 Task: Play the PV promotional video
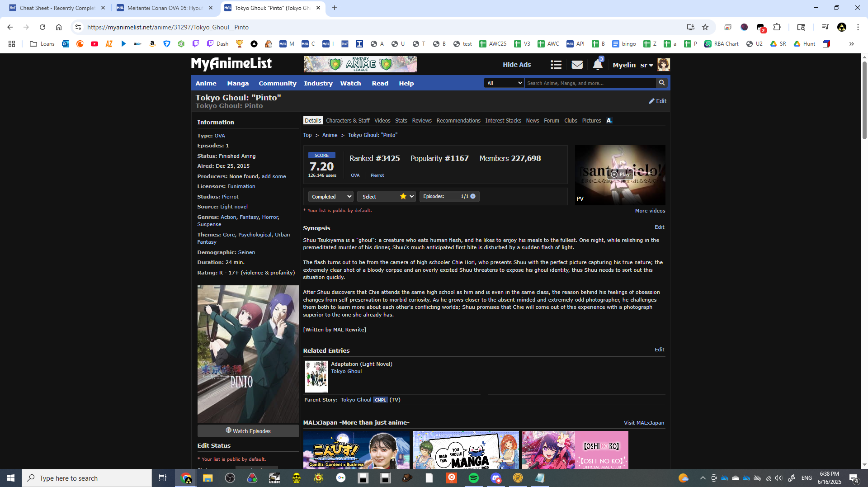pos(620,175)
